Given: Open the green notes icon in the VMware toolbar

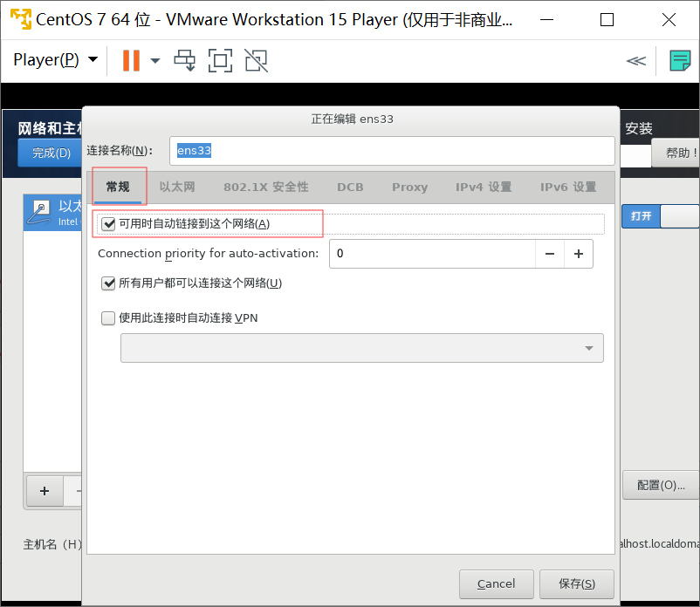Looking at the screenshot, I should (680, 60).
